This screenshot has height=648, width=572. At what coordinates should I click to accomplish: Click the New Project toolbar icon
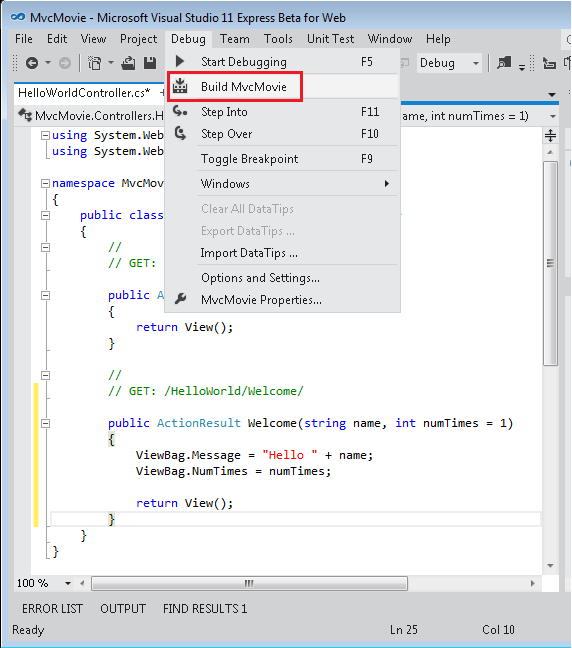(x=95, y=63)
